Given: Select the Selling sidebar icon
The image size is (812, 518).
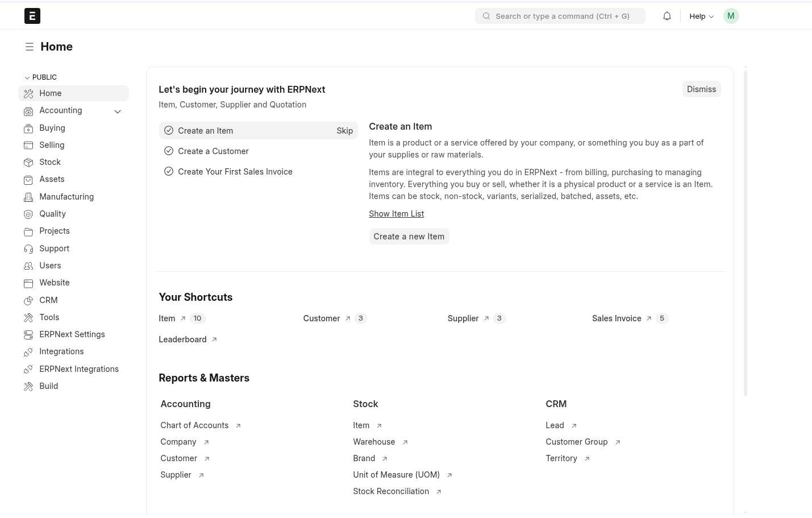Looking at the screenshot, I should click(28, 145).
